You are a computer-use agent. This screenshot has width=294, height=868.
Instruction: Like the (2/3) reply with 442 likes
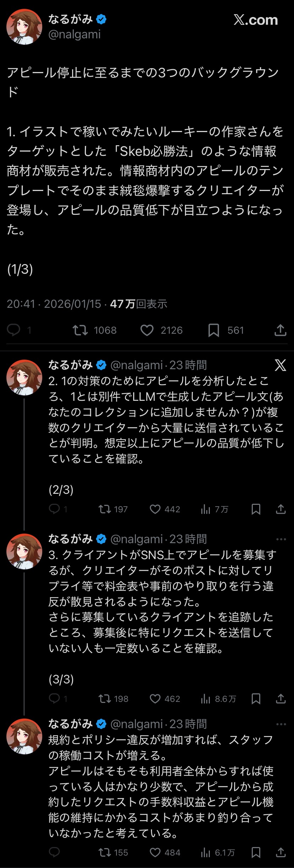155,509
